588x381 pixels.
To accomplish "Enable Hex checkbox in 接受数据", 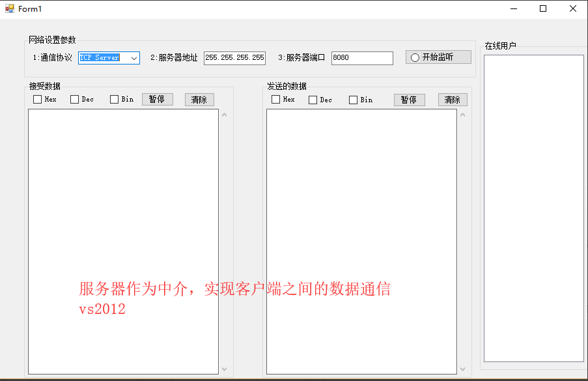I will 38,100.
